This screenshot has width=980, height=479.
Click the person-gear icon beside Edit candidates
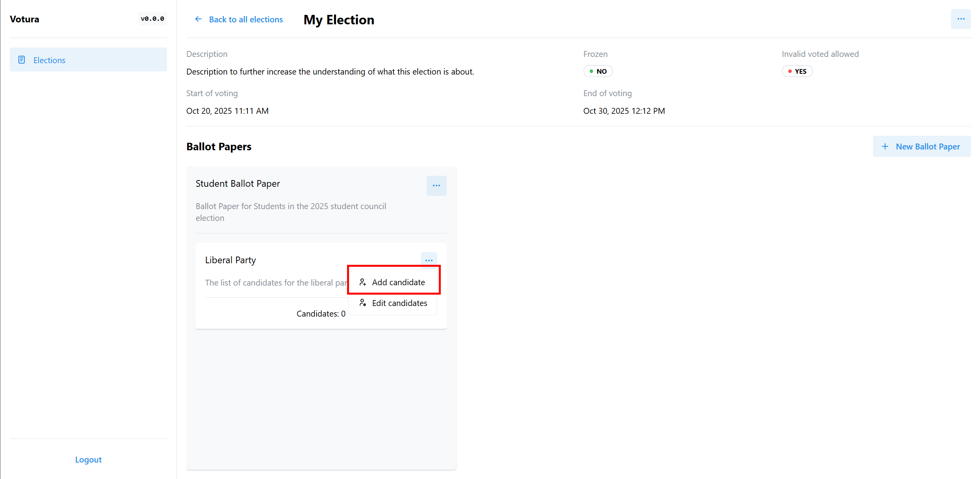coord(363,303)
